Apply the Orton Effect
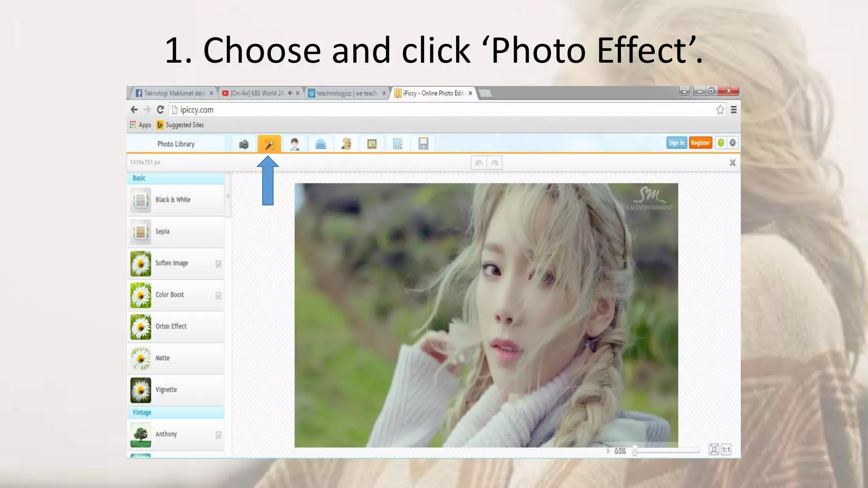The width and height of the screenshot is (868, 488). click(x=175, y=327)
